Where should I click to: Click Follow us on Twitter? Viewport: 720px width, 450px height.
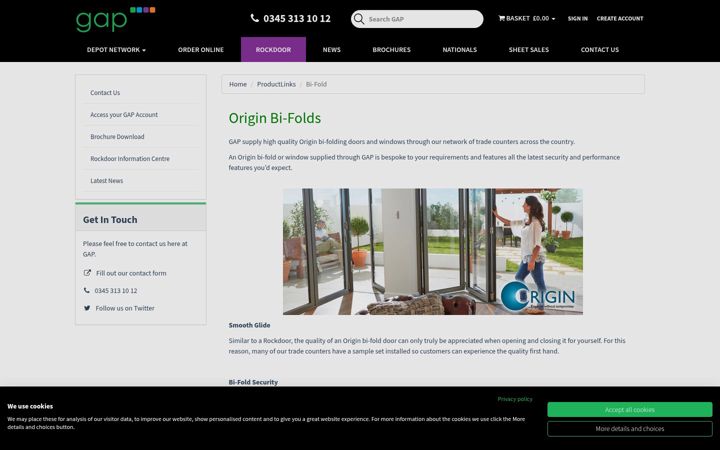[125, 308]
